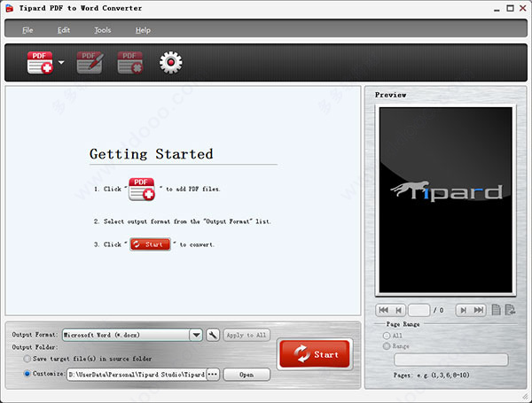Open the Tools menu
This screenshot has height=403, width=532.
[103, 30]
